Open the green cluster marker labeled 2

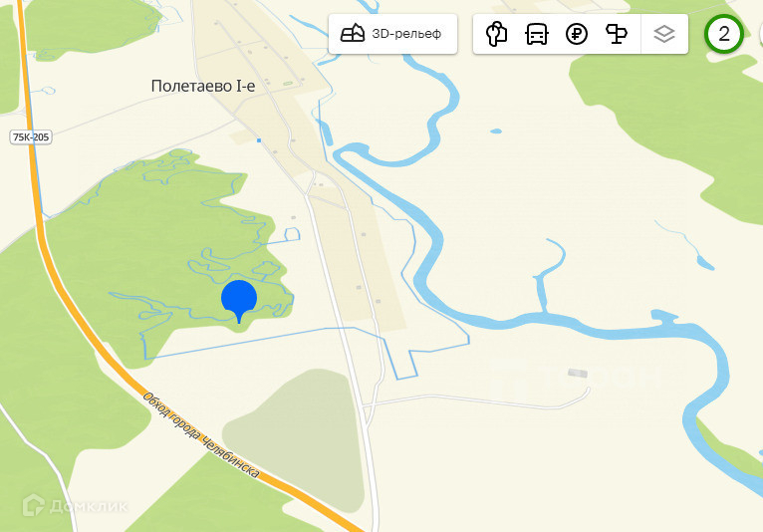[724, 34]
